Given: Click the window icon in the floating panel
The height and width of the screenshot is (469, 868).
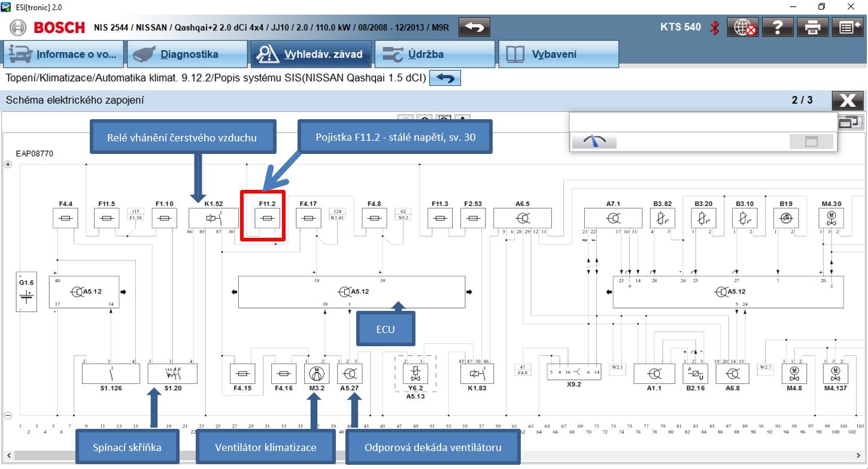Looking at the screenshot, I should pyautogui.click(x=811, y=141).
